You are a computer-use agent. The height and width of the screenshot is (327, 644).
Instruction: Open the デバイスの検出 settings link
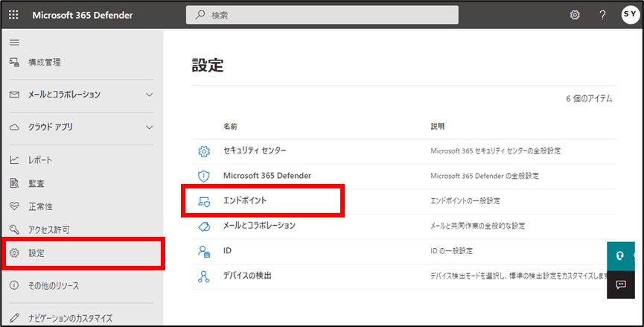[x=247, y=276]
